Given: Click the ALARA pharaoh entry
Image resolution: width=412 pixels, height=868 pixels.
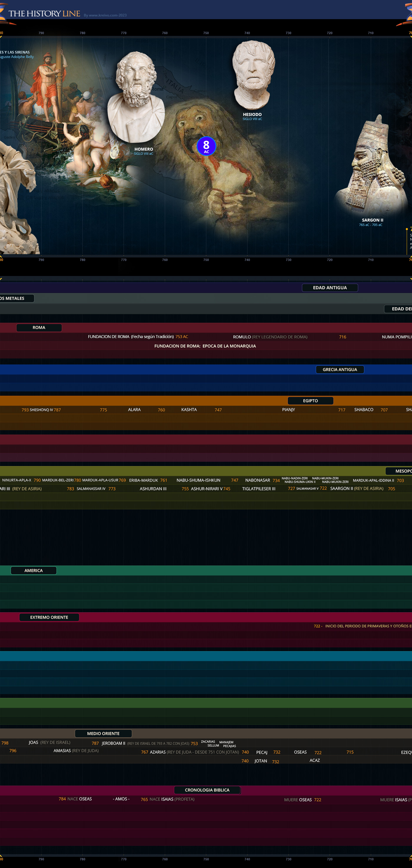Looking at the screenshot, I should 134,410.
